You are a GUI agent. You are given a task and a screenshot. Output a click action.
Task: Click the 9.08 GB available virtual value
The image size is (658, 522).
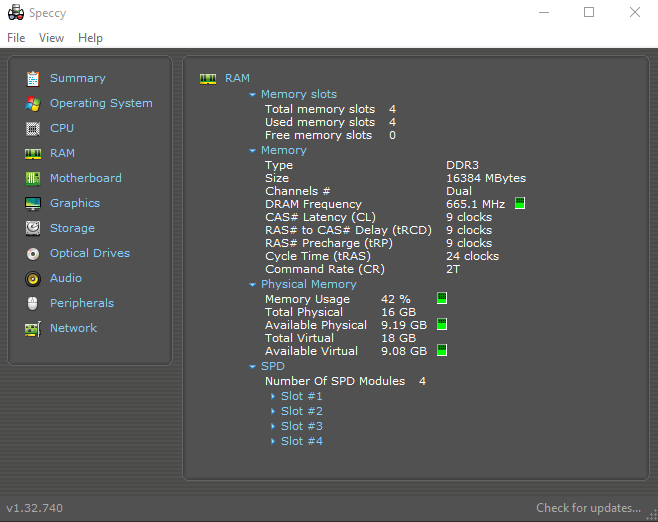coord(404,351)
